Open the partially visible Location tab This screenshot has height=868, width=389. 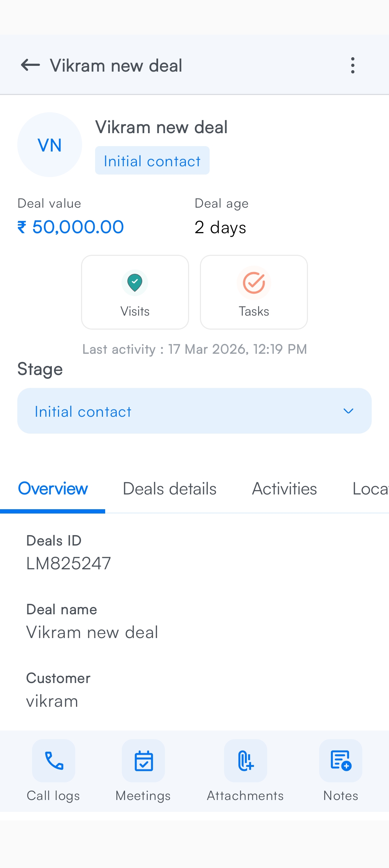click(x=370, y=489)
